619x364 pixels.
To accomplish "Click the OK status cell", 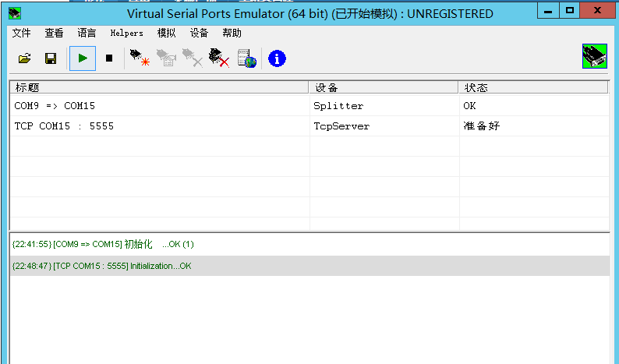I will point(469,106).
